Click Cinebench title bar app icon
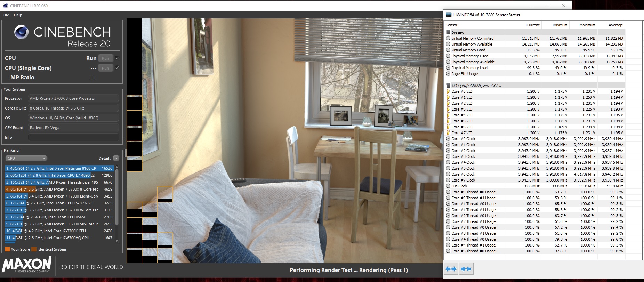644x282 pixels. [5, 6]
